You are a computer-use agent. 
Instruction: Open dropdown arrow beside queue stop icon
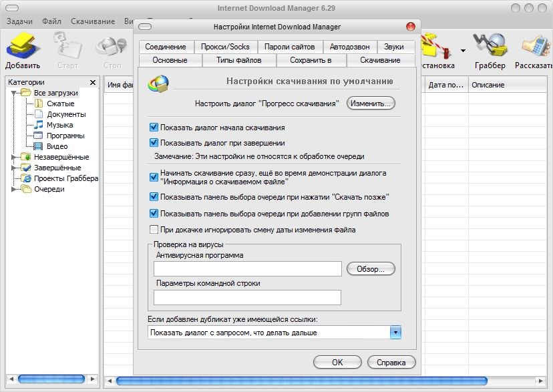[463, 51]
